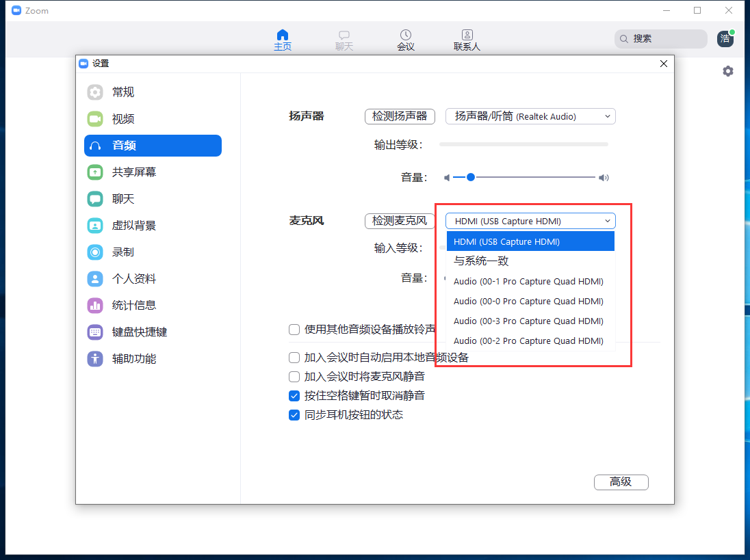Open 录制 settings category label
The height and width of the screenshot is (560, 750).
123,252
